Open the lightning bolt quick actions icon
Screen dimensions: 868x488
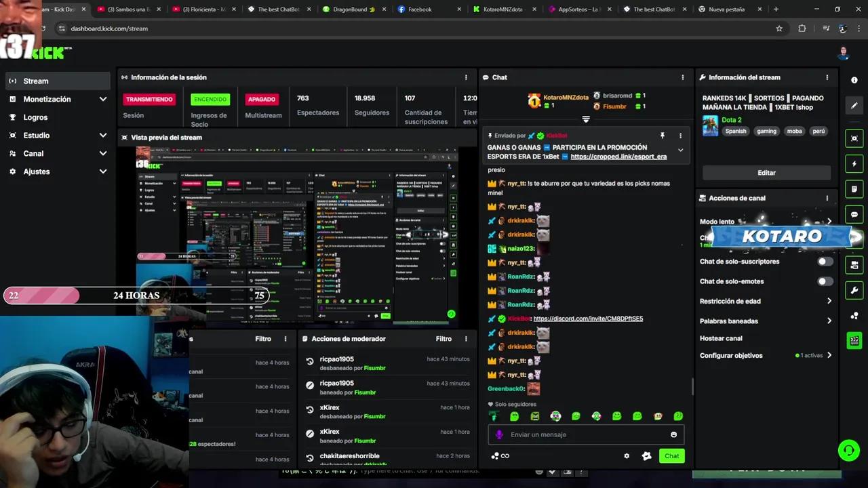[x=854, y=164]
